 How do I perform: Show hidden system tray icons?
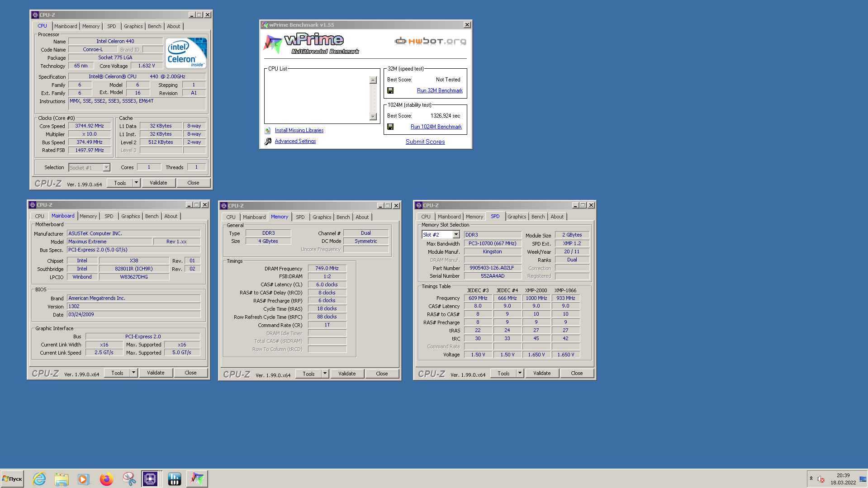point(811,479)
